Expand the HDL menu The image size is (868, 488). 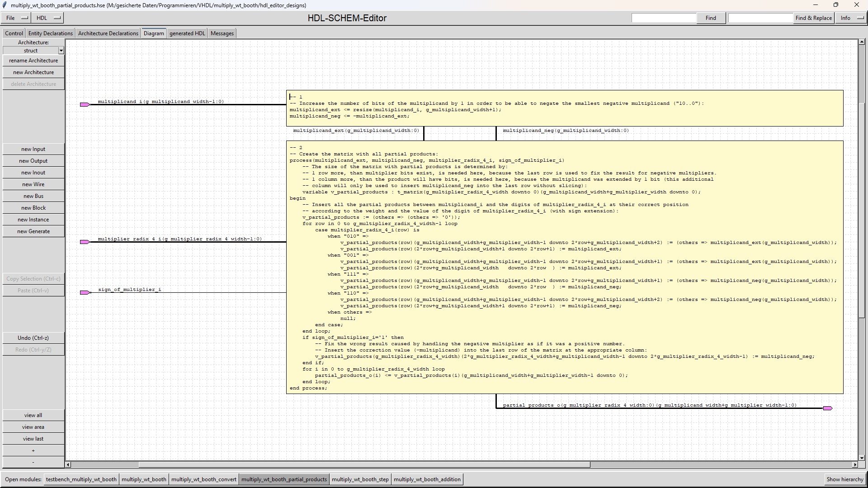[x=48, y=18]
